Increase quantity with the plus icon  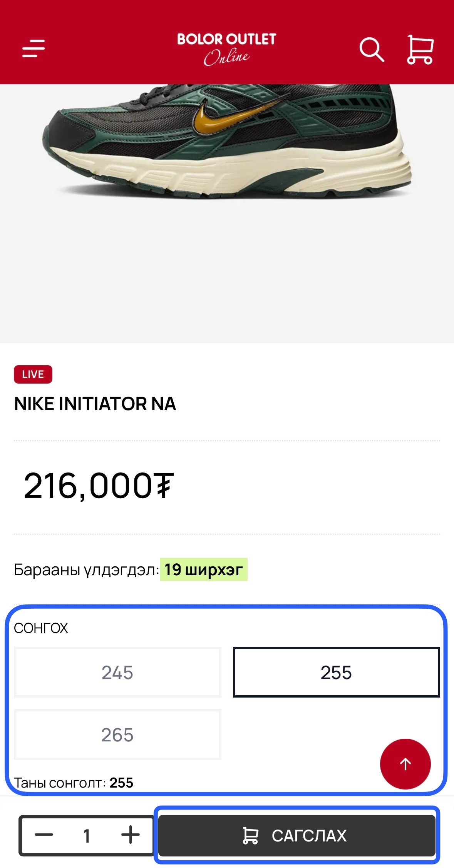pyautogui.click(x=131, y=835)
